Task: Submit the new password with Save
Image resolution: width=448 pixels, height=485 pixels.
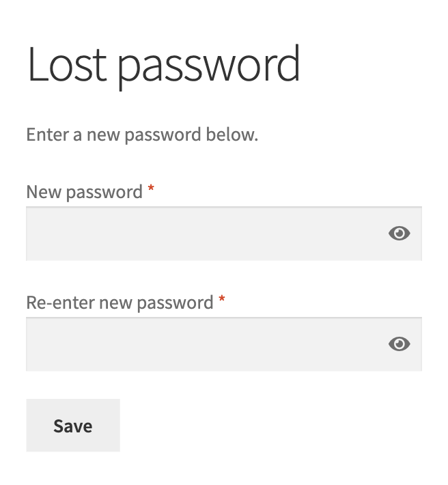Action: click(x=73, y=426)
